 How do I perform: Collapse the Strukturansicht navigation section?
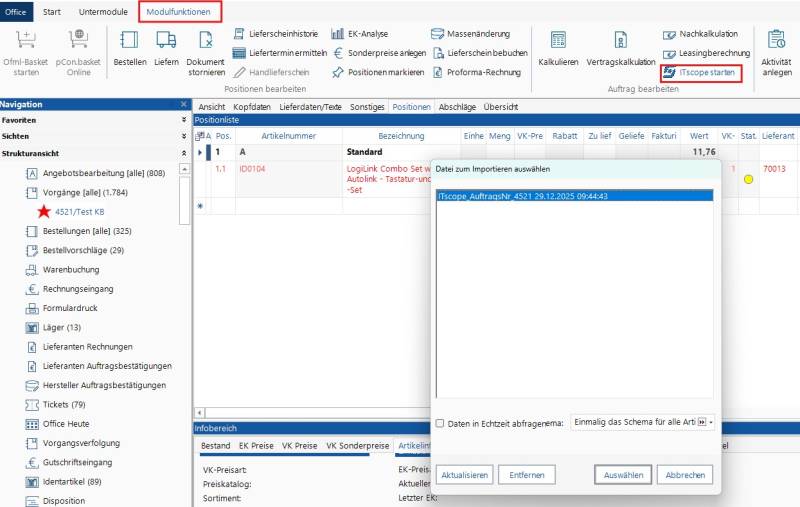coord(184,152)
